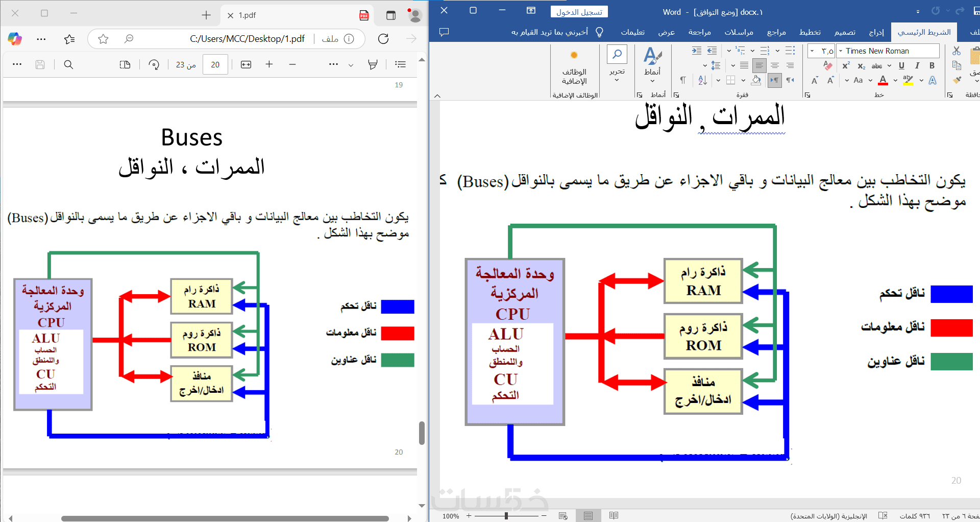Click the Line Spacing icon in Word
980x522 pixels.
716,65
